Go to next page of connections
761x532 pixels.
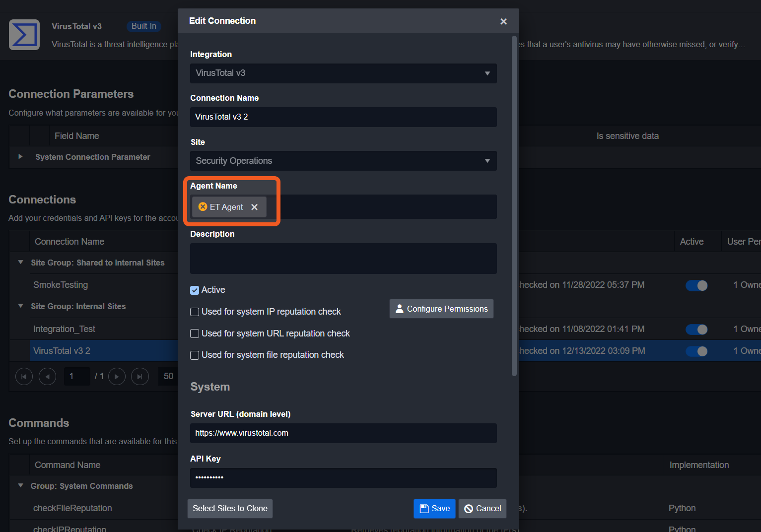click(x=117, y=377)
